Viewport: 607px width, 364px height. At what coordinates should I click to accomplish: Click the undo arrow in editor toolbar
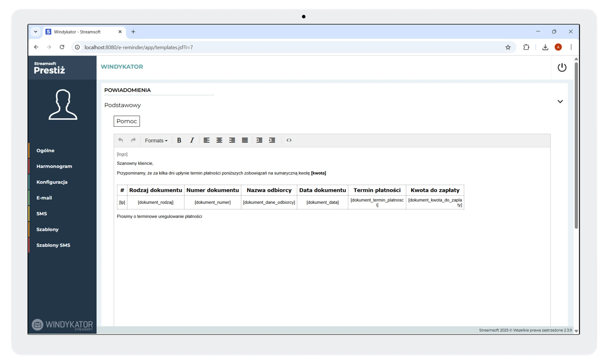(120, 140)
